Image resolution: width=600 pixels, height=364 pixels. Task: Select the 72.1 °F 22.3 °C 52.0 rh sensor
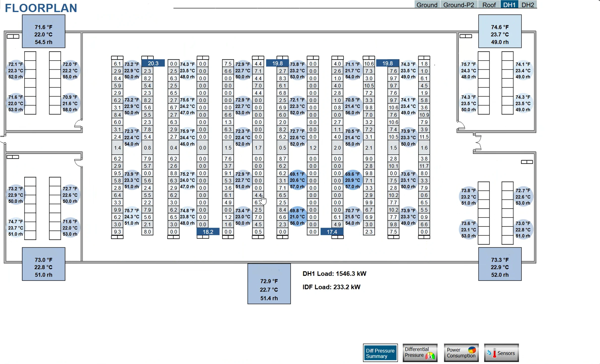coord(16,70)
